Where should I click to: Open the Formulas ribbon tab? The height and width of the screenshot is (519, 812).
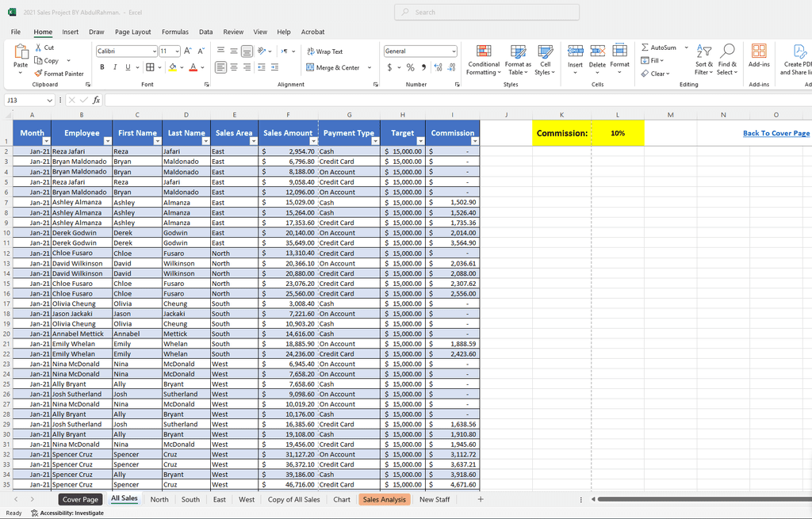[x=174, y=32]
